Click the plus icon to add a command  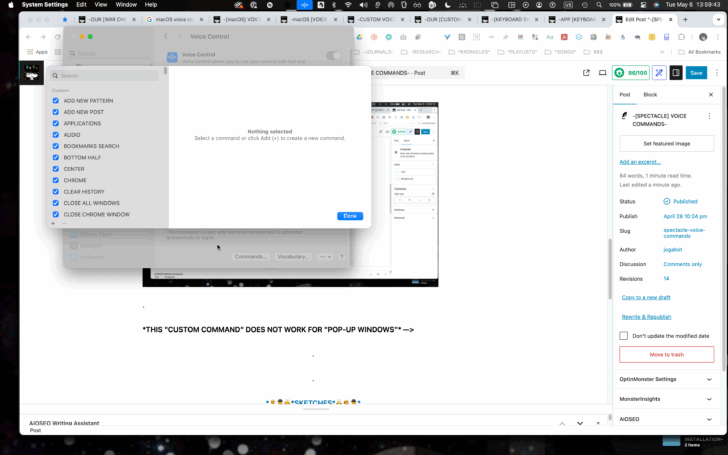click(53, 223)
